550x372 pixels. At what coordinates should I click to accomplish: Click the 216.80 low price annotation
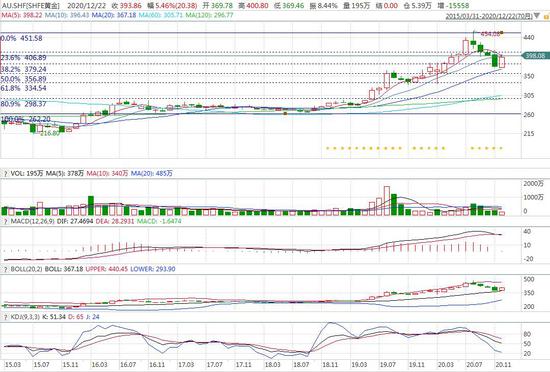point(50,133)
